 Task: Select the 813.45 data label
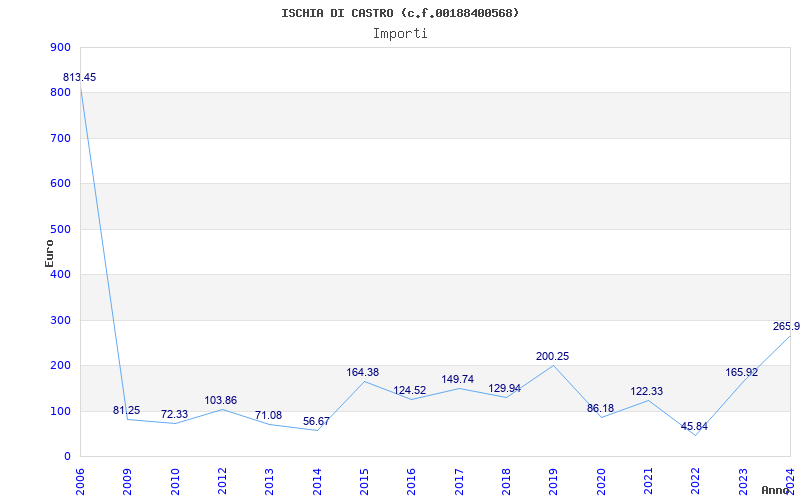point(79,78)
